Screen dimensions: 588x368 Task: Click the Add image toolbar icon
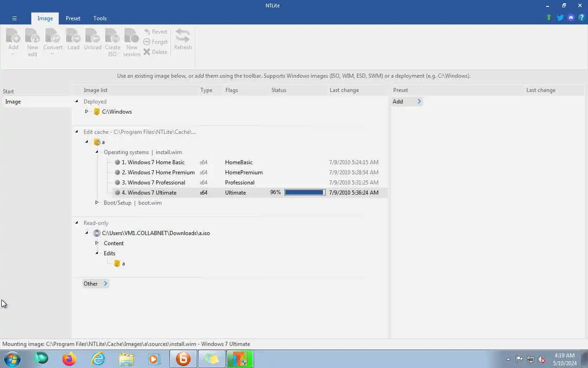pyautogui.click(x=13, y=36)
